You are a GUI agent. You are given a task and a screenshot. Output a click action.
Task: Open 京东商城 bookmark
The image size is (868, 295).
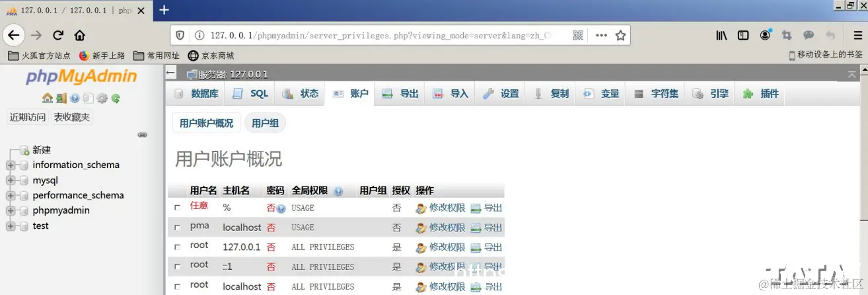(211, 56)
